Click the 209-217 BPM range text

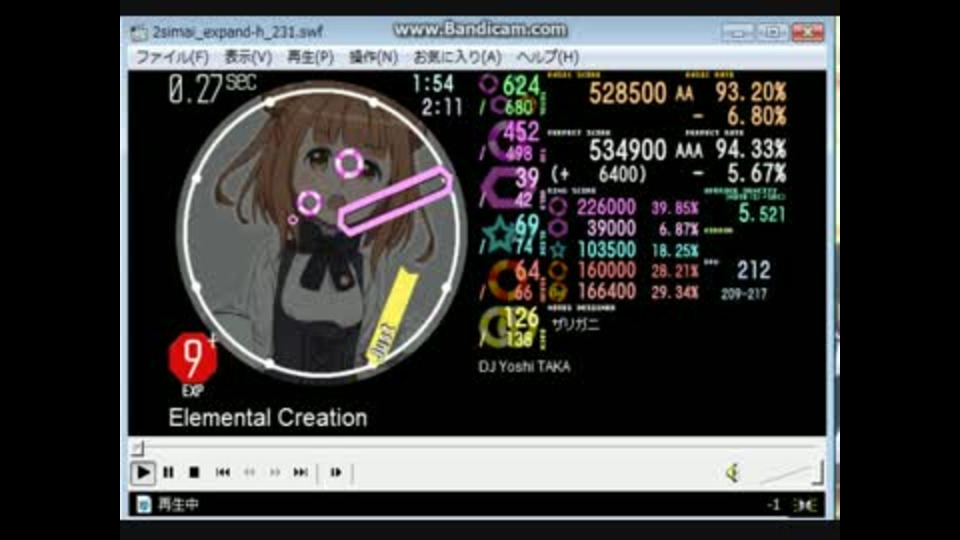tap(743, 294)
